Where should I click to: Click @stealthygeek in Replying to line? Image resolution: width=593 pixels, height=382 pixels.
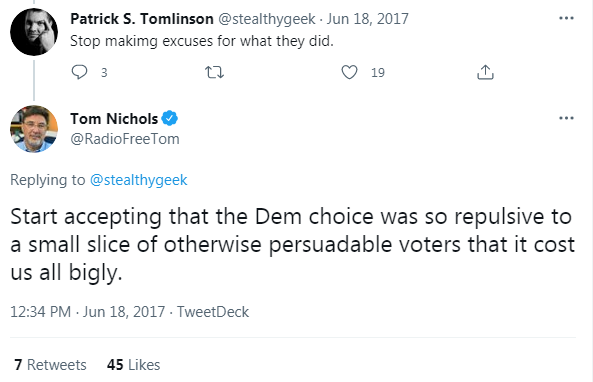coord(138,180)
